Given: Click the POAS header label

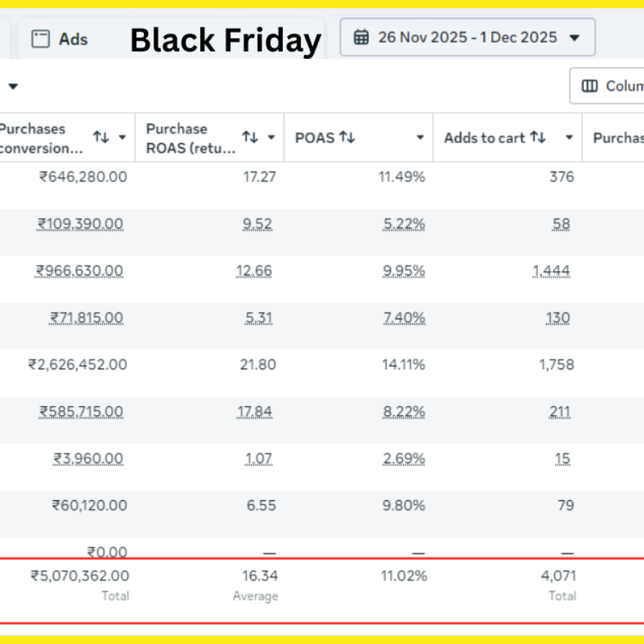Looking at the screenshot, I should click(315, 138).
